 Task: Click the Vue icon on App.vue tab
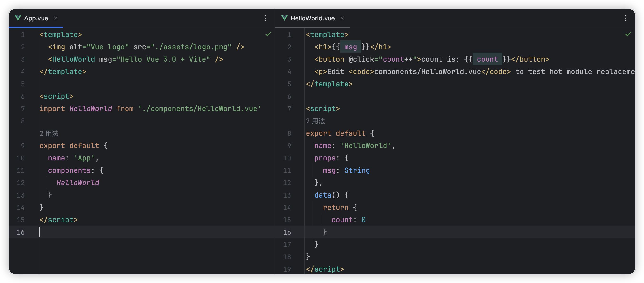(18, 18)
